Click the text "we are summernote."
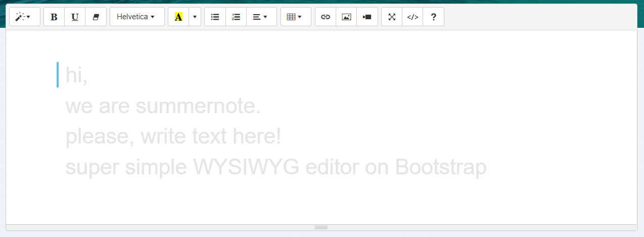 (163, 106)
